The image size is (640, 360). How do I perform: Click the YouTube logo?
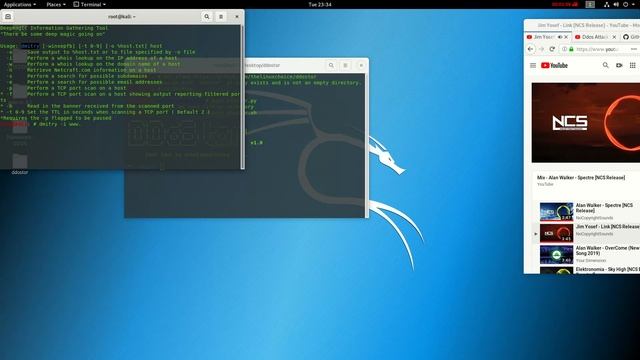point(554,65)
